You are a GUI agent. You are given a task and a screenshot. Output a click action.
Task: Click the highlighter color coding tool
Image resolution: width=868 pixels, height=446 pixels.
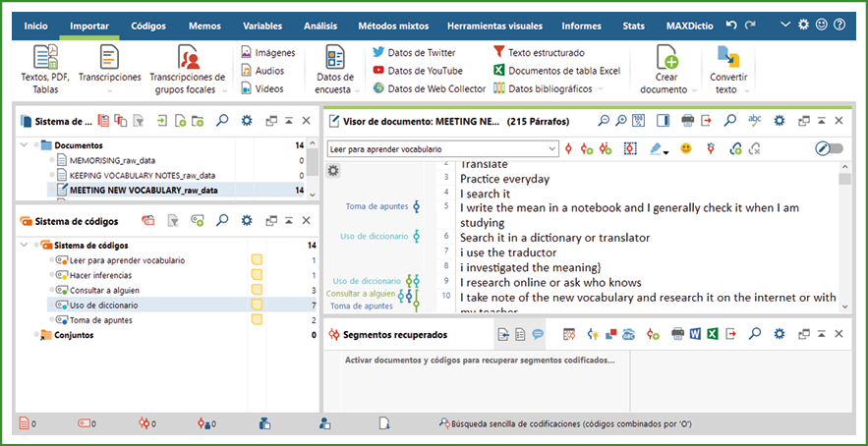656,148
